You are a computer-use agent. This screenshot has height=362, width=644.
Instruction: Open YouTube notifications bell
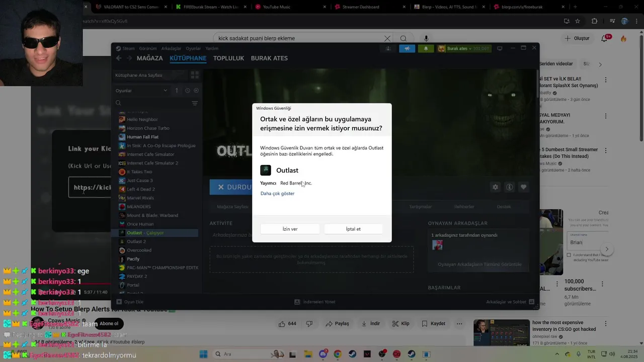coord(604,38)
